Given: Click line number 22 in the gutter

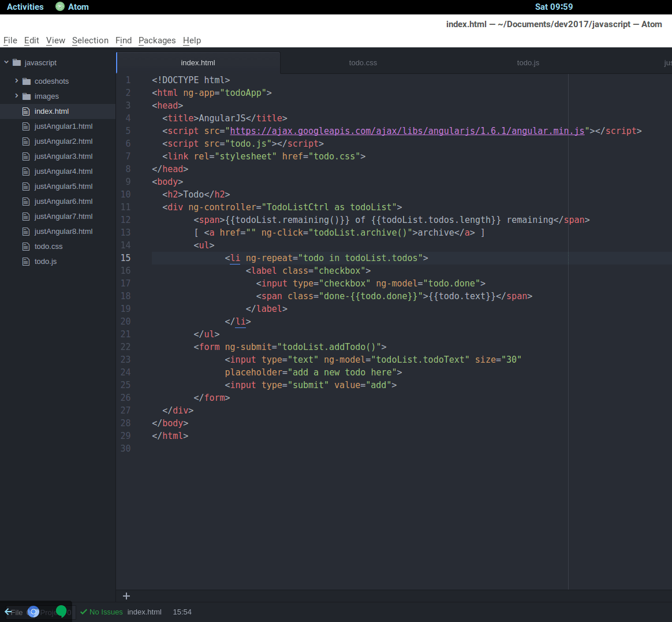Looking at the screenshot, I should (125, 347).
